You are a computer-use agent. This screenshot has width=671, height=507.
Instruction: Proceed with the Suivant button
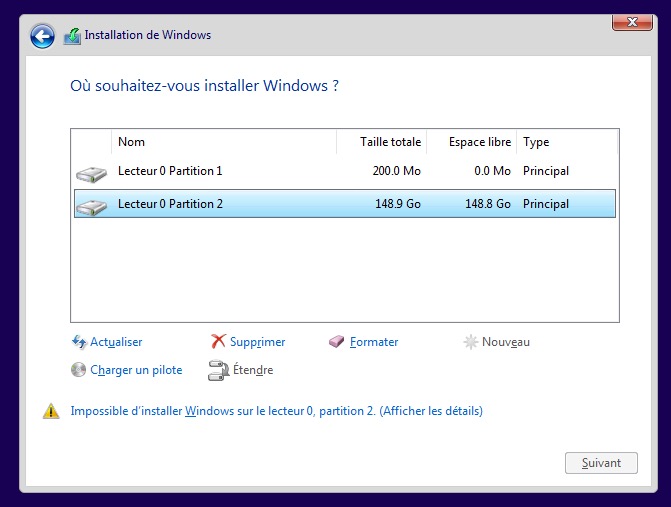tap(601, 463)
